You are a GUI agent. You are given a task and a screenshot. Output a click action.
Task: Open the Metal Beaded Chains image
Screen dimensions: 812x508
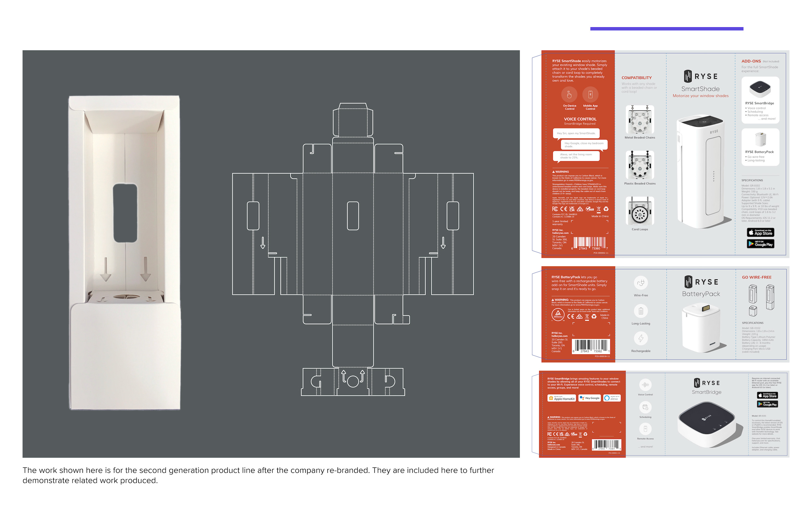639,119
